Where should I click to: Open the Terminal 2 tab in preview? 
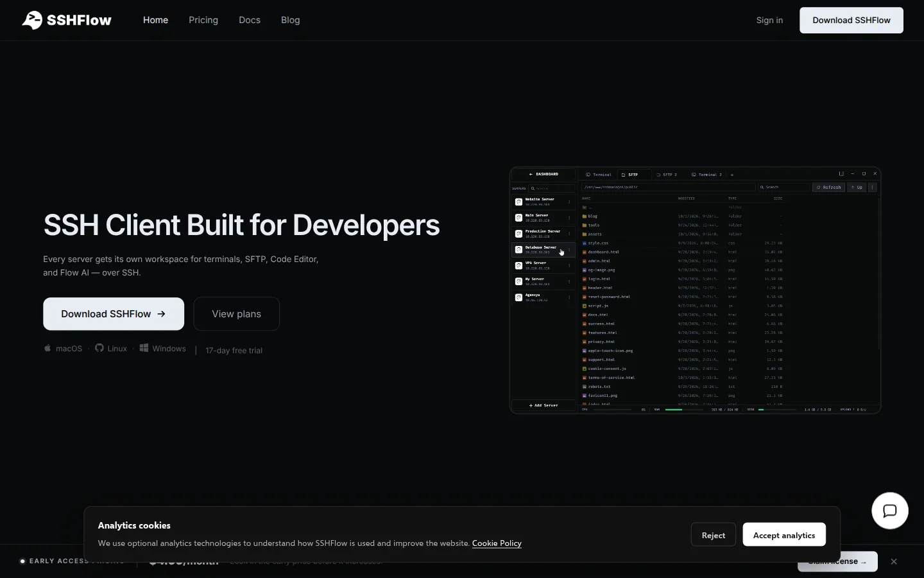pyautogui.click(x=706, y=175)
